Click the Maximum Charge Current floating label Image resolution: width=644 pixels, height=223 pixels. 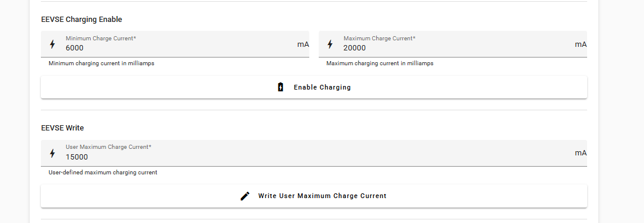click(x=379, y=39)
